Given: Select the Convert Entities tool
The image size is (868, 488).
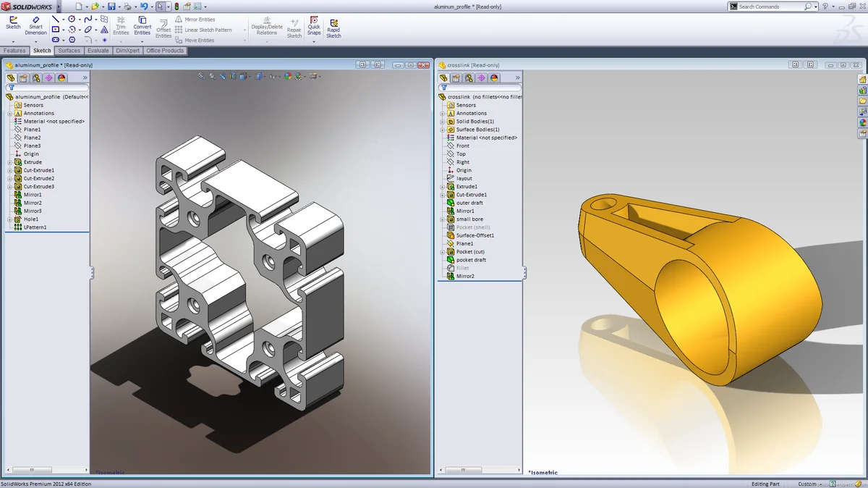Looking at the screenshot, I should click(142, 25).
